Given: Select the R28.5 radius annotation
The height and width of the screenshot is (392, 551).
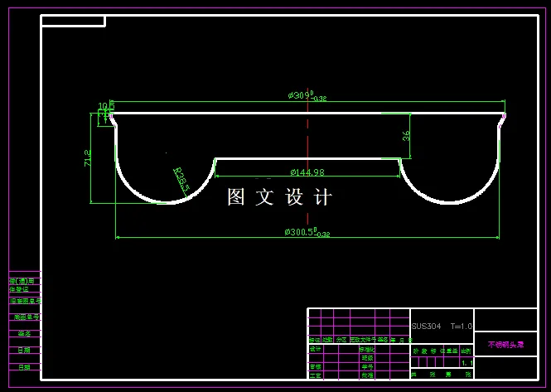Looking at the screenshot, I should pyautogui.click(x=181, y=180).
